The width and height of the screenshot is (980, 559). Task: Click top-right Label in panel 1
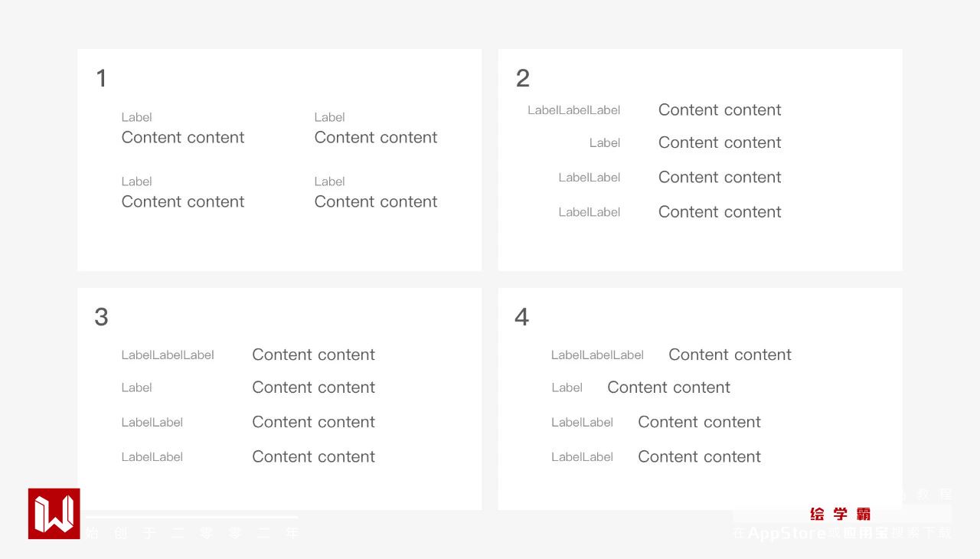click(329, 117)
